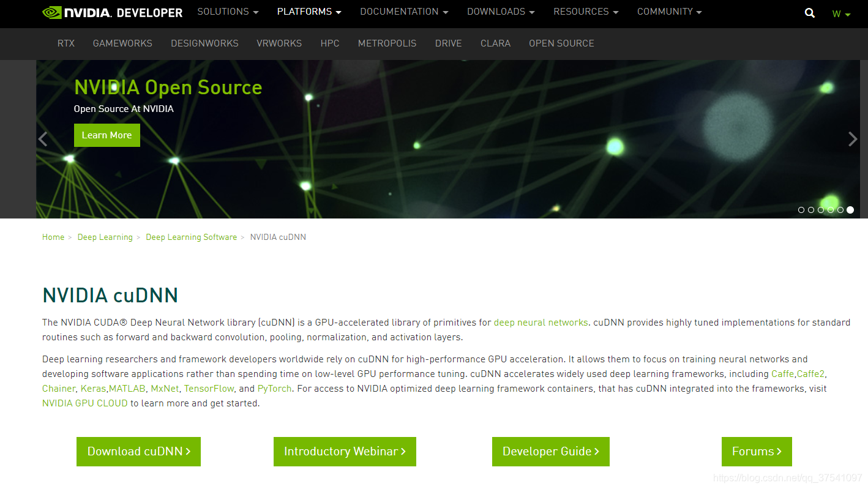Expand the Community dropdown menu

tap(670, 12)
